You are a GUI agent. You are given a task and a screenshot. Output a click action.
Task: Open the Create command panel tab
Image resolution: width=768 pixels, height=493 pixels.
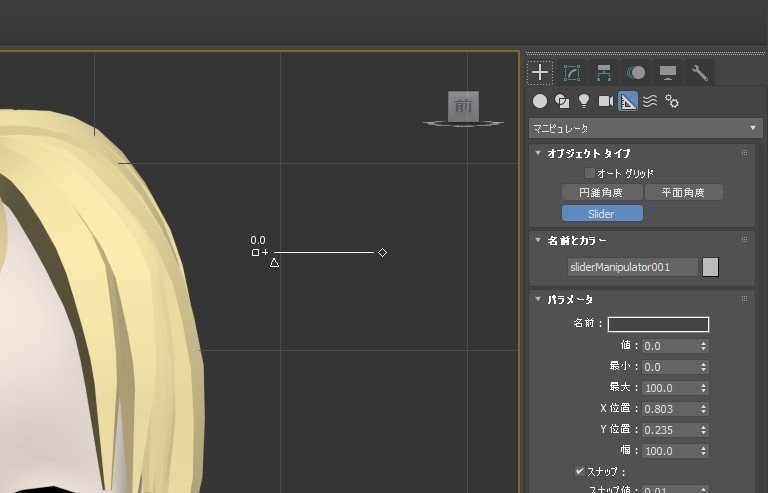coord(540,73)
